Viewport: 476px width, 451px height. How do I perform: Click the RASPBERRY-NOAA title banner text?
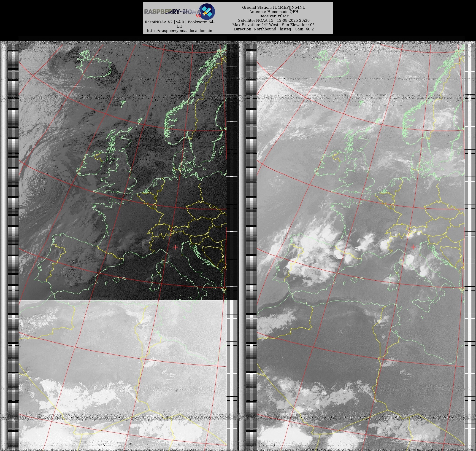[173, 12]
